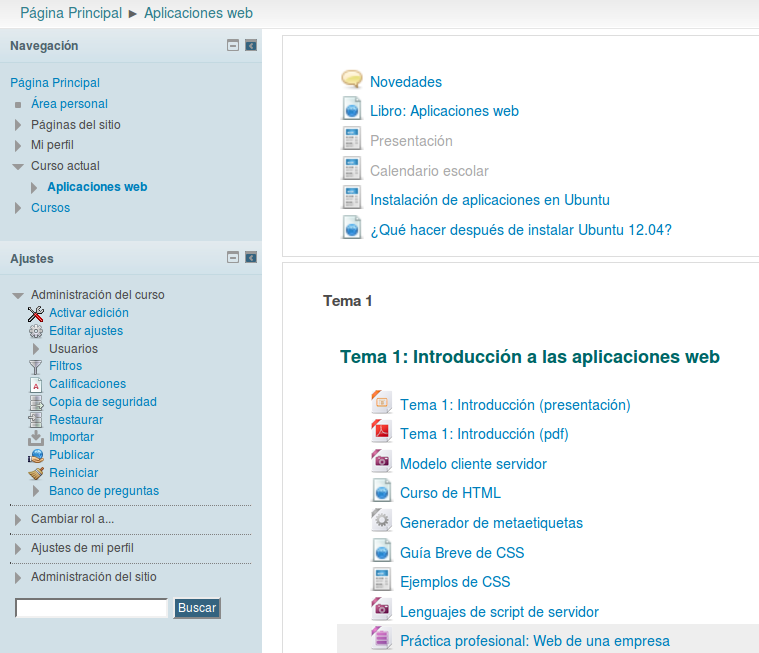Viewport: 759px width, 653px height.
Task: Open Guía Breve de CSS link
Action: (462, 553)
